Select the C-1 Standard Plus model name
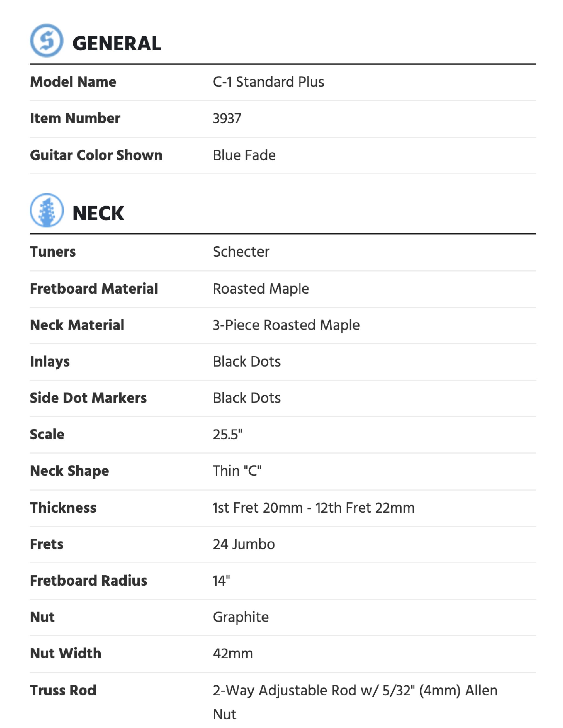The width and height of the screenshot is (563, 728). [x=268, y=82]
